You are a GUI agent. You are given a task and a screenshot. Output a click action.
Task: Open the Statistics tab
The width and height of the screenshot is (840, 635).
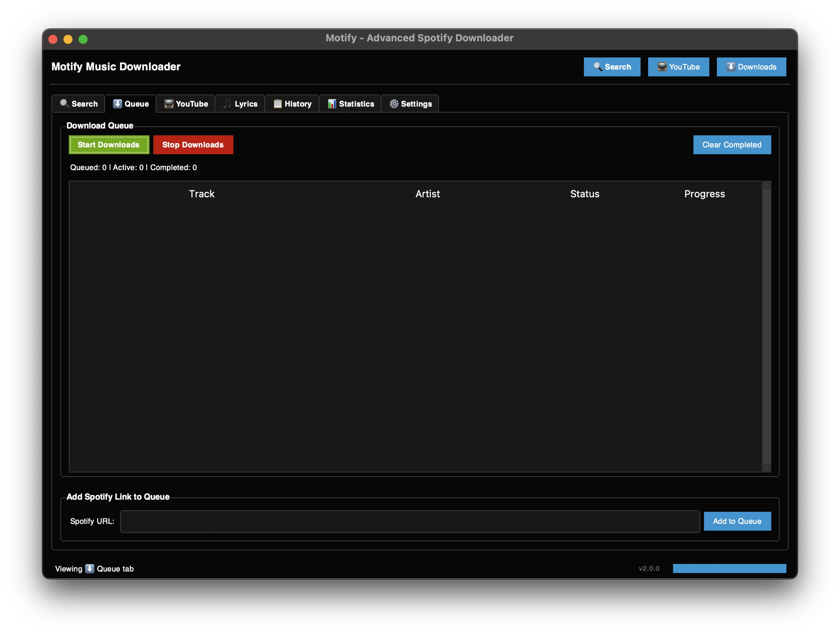point(350,104)
